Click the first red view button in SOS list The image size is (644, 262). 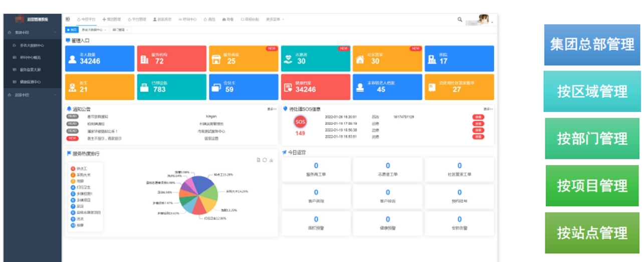(x=478, y=117)
